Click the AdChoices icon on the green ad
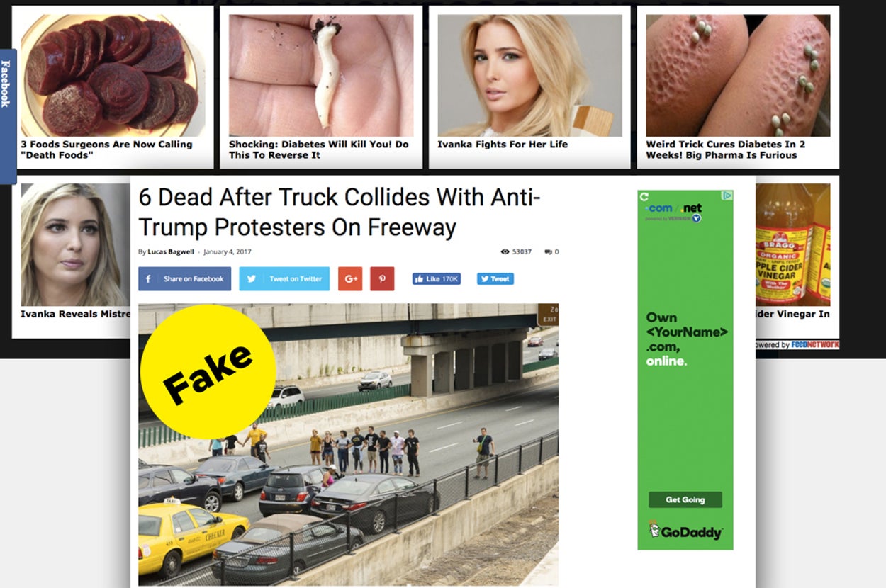 [x=727, y=195]
